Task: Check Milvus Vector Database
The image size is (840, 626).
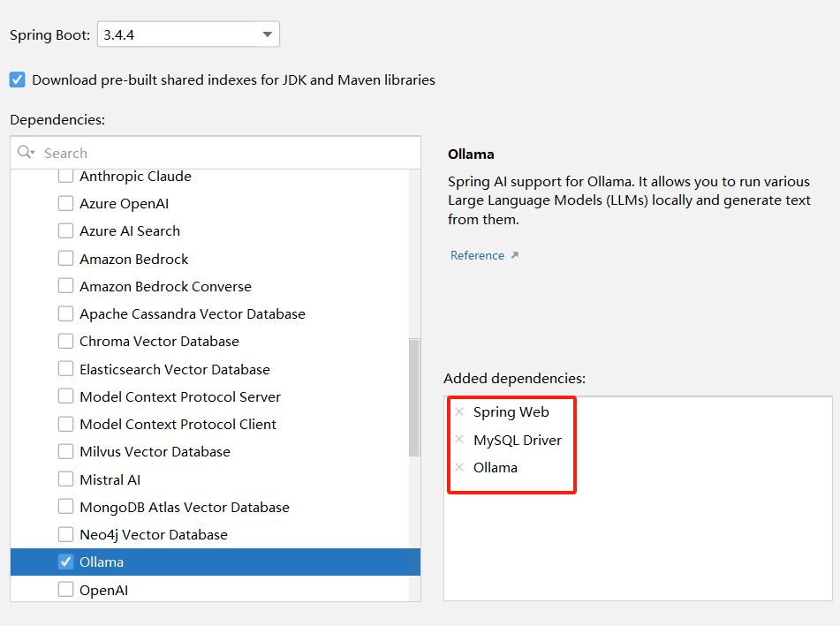Action: click(65, 451)
